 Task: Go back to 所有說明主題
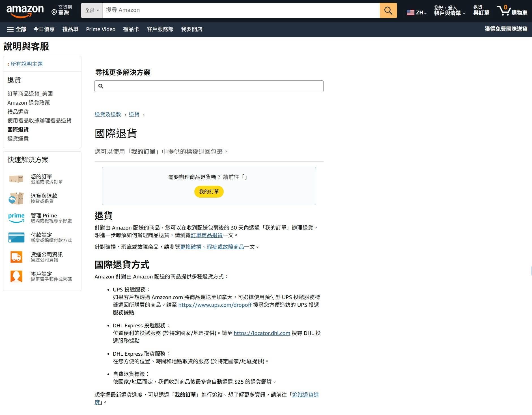[26, 64]
